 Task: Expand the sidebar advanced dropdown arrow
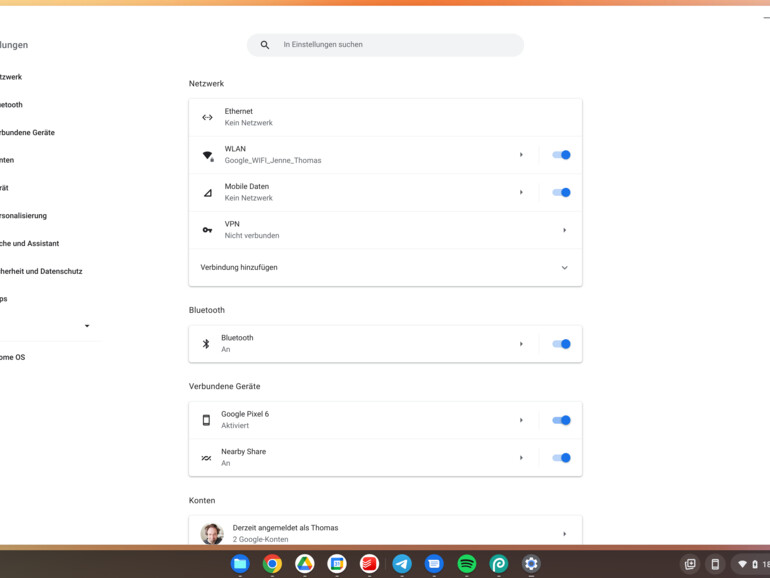click(x=87, y=326)
